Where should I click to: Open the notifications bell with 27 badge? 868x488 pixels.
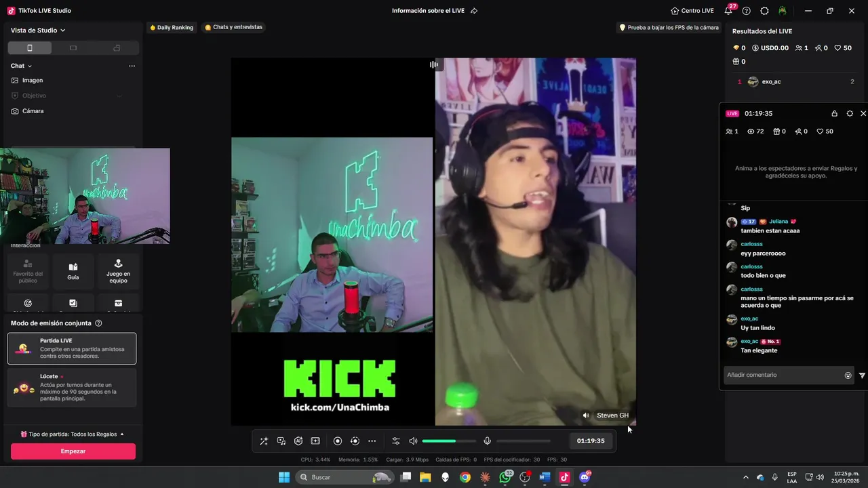click(x=729, y=10)
